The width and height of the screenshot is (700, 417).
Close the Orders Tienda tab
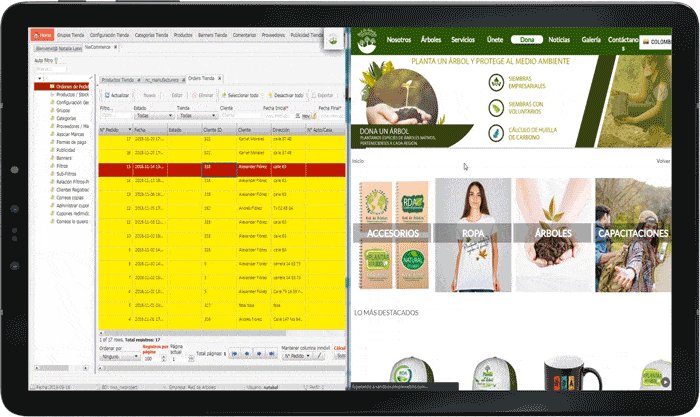[220, 78]
